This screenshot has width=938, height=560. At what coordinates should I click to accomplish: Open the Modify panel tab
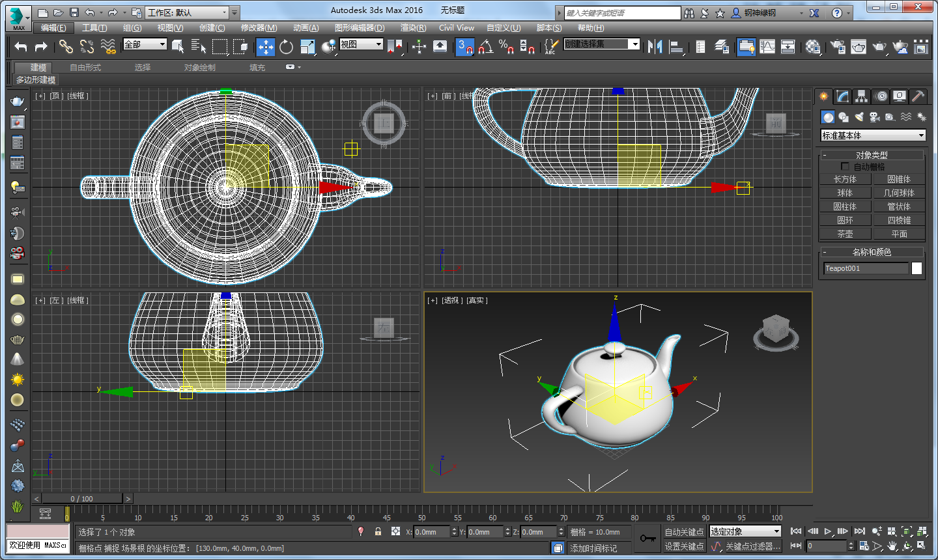click(843, 96)
